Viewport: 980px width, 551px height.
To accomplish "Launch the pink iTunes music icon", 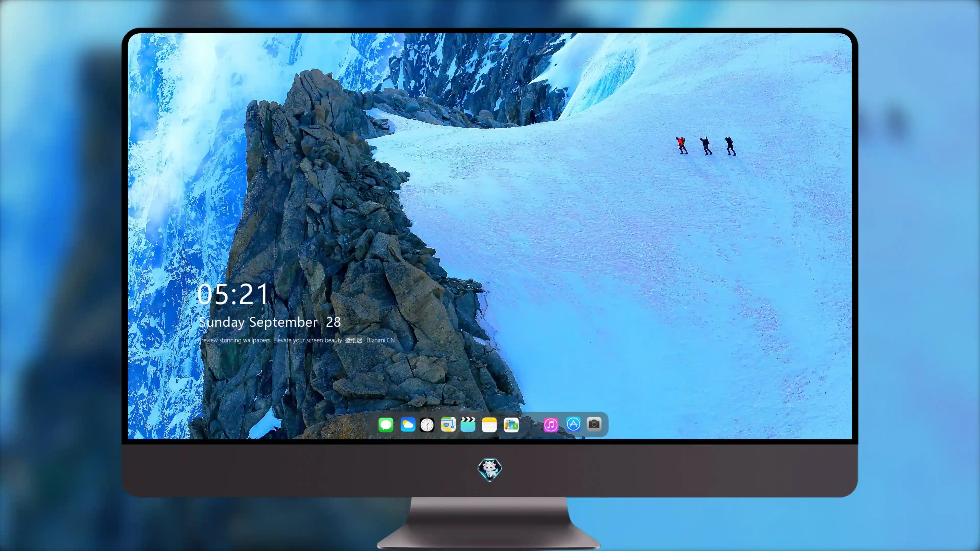I will [551, 425].
